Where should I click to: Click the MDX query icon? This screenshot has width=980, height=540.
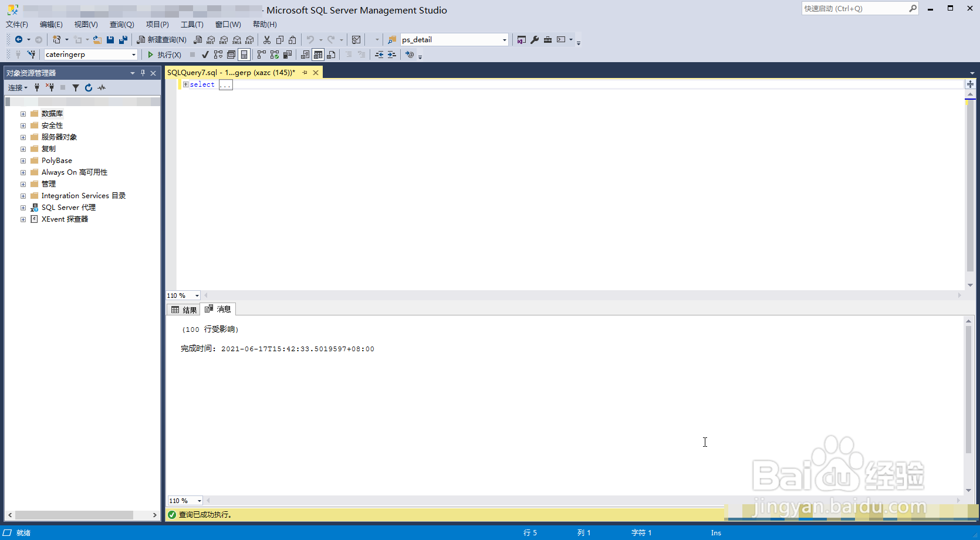211,40
